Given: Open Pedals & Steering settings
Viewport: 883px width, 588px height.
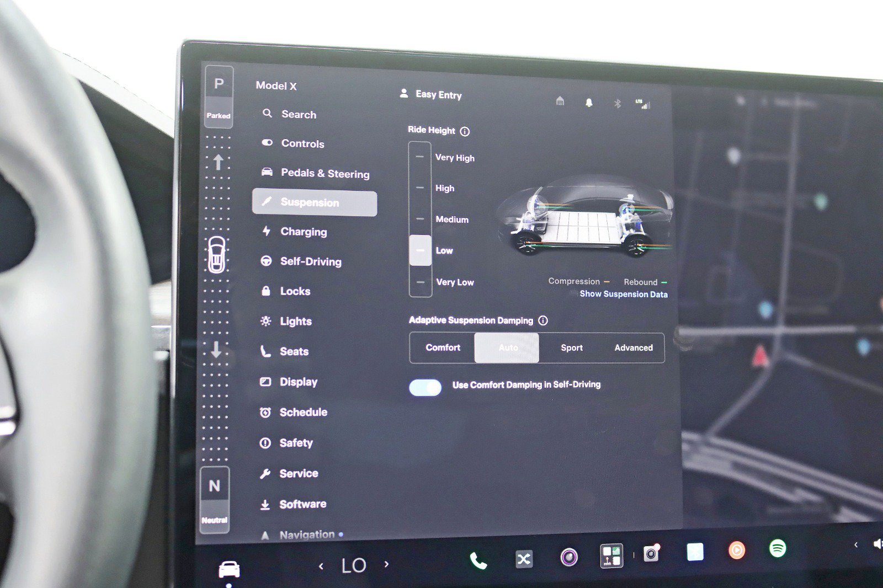Looking at the screenshot, I should click(x=315, y=173).
